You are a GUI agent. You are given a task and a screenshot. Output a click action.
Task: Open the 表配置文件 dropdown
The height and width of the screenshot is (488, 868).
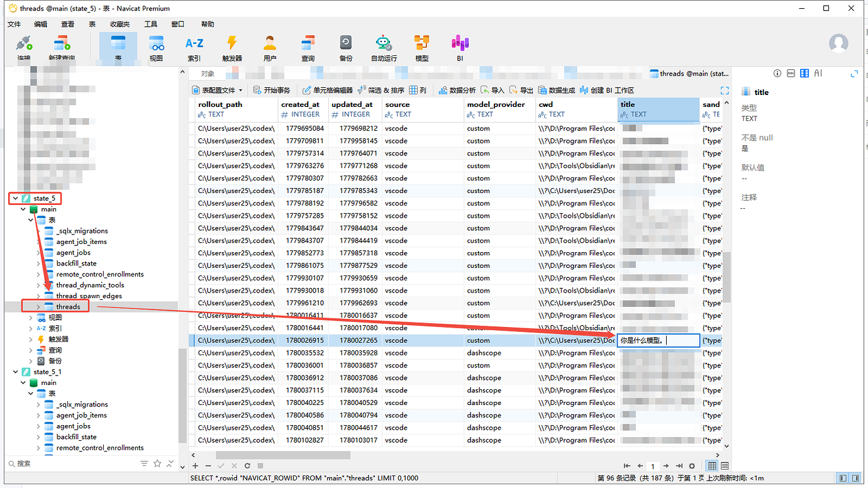[x=218, y=91]
